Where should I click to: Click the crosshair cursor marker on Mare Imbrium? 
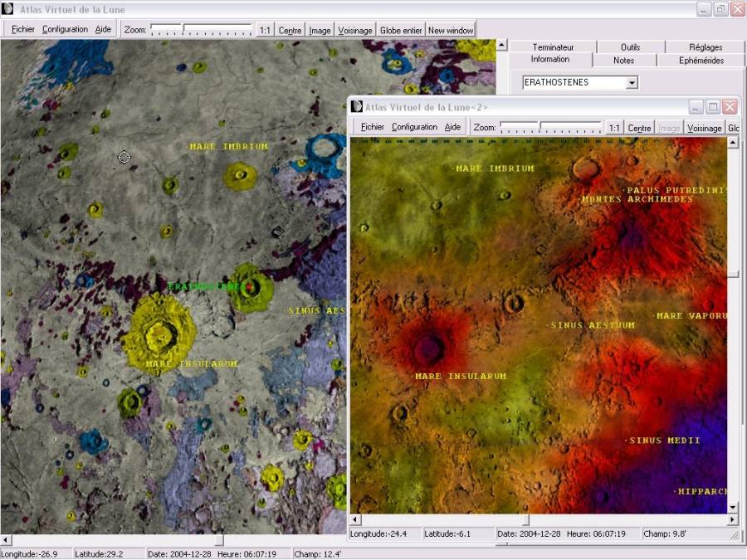[124, 157]
